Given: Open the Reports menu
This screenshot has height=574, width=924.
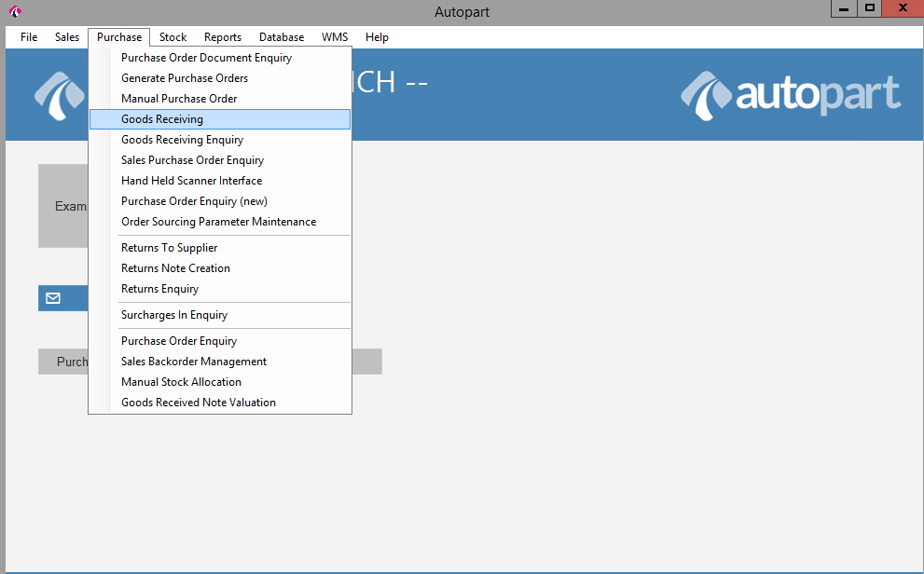Looking at the screenshot, I should 223,37.
